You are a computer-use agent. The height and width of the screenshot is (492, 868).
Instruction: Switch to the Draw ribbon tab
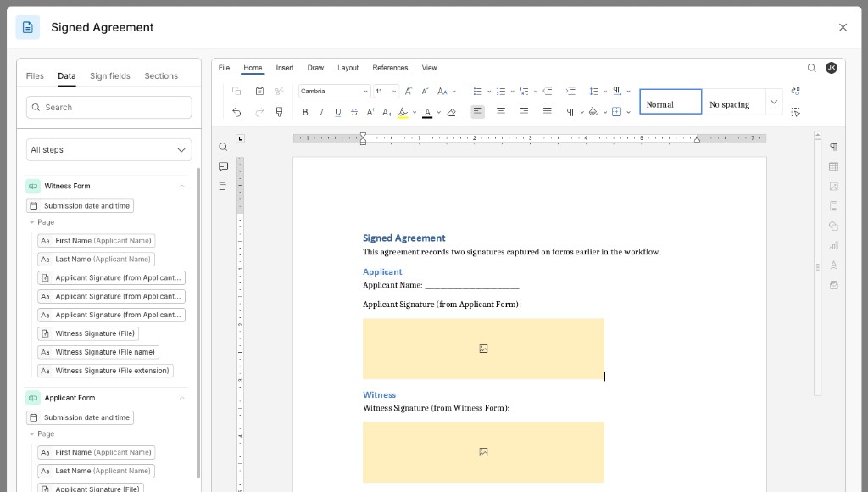pyautogui.click(x=315, y=68)
